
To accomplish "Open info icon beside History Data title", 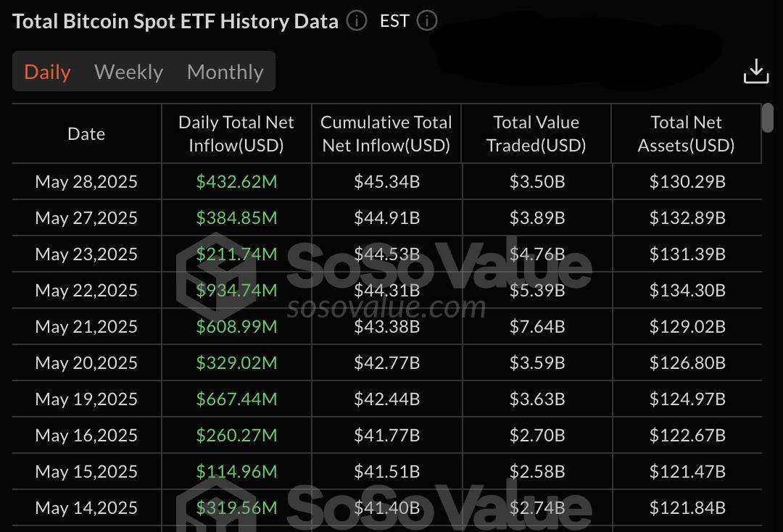I will (x=357, y=21).
